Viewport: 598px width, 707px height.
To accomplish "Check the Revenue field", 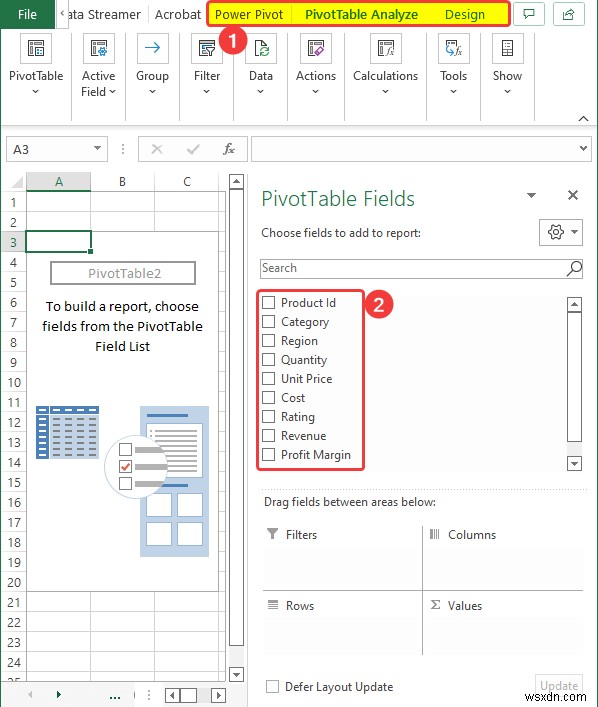I will (268, 435).
